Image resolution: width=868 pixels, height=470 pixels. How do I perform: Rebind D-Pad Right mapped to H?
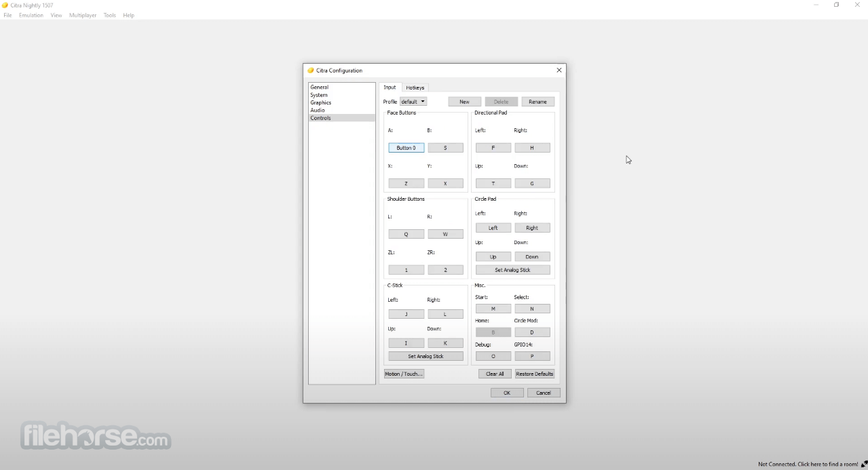532,148
